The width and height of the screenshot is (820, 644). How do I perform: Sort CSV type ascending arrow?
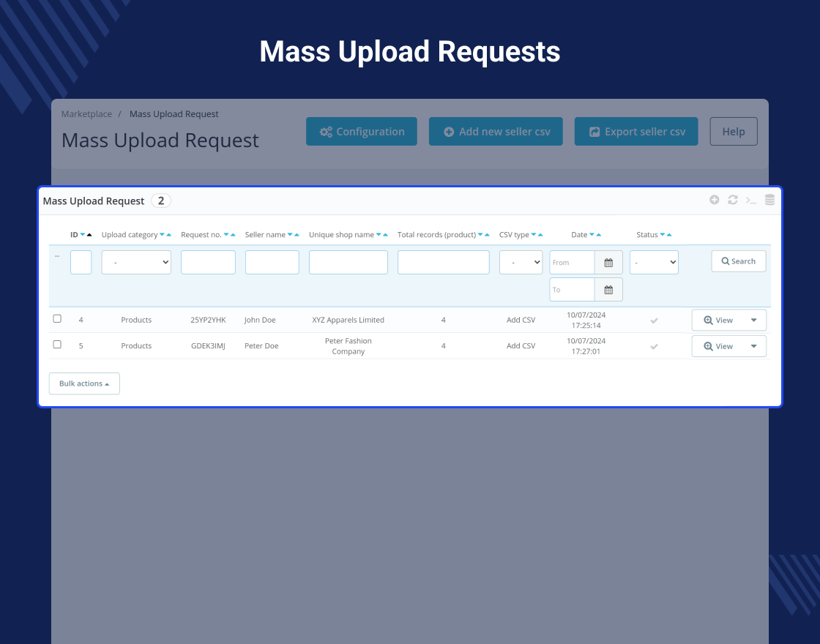(541, 235)
